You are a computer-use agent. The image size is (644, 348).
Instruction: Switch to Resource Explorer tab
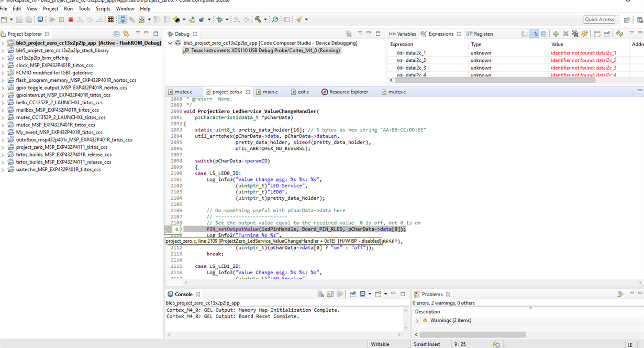[x=345, y=92]
